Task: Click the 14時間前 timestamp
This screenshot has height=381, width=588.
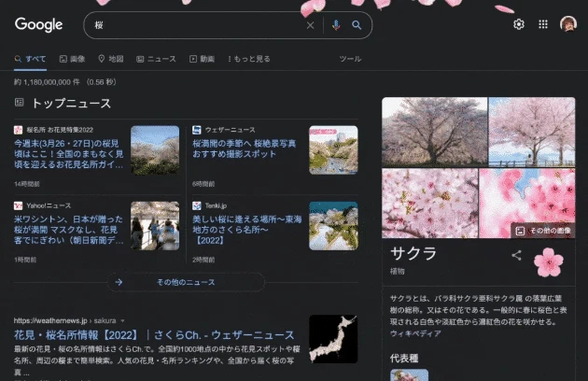Action: 27,184
